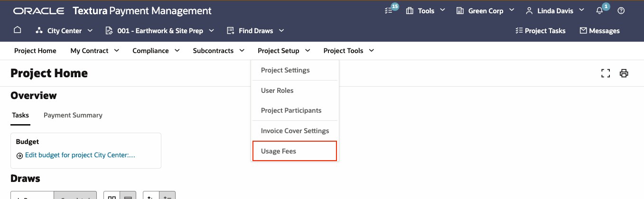The height and width of the screenshot is (199, 644).
Task: Open the Tools dropdown
Action: (x=426, y=11)
